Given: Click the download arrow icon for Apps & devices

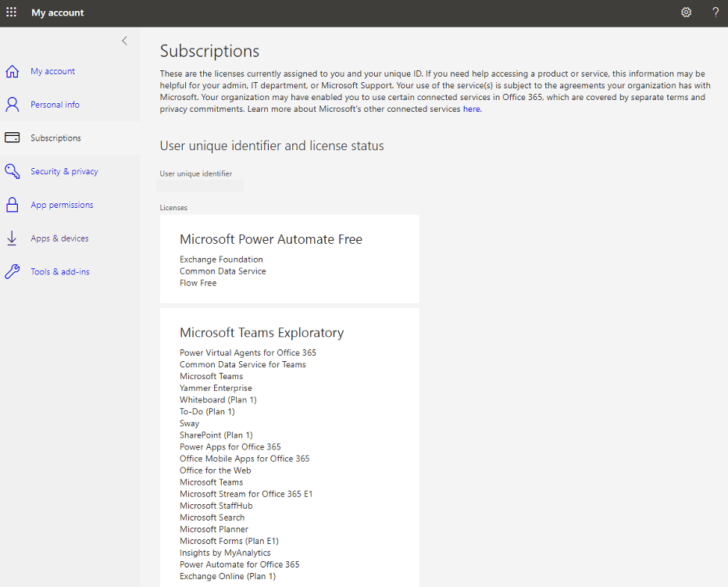Looking at the screenshot, I should tap(12, 238).
